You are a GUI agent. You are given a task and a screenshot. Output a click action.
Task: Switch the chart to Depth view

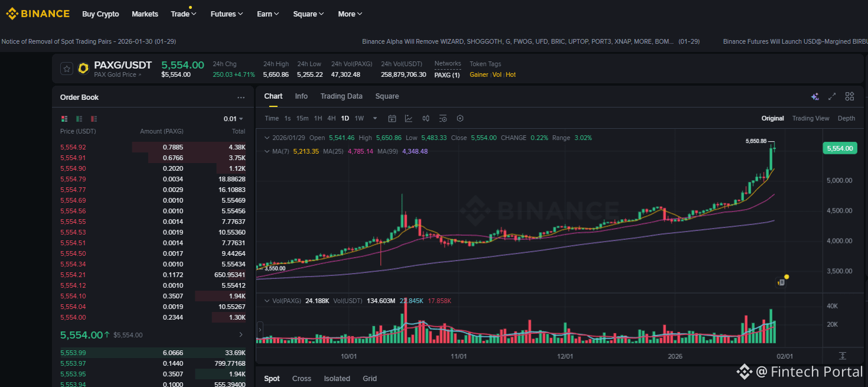[x=846, y=118]
